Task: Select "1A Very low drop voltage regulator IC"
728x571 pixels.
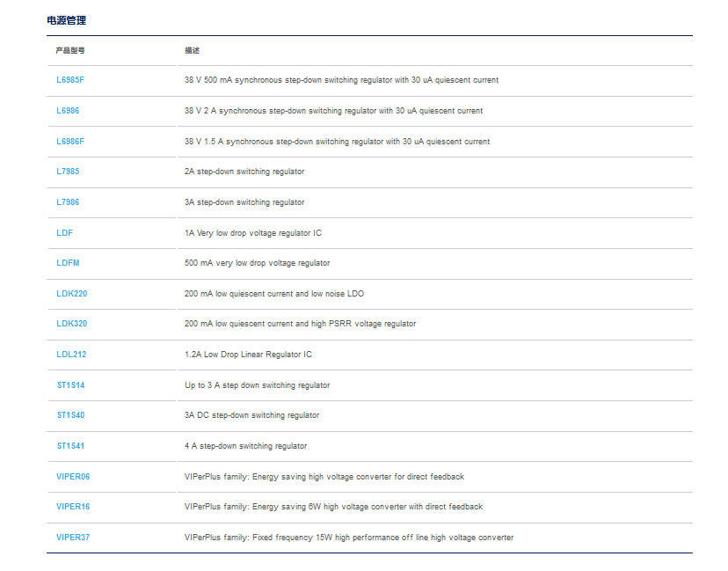Action: 253,233
